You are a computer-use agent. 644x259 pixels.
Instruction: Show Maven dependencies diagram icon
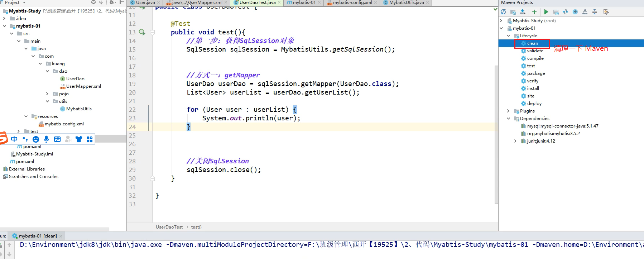(x=585, y=12)
